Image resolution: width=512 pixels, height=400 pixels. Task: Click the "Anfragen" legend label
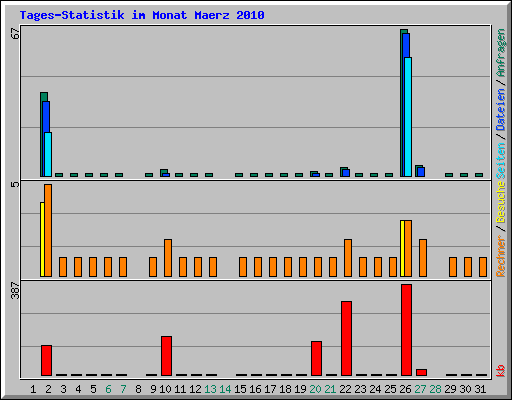(501, 53)
